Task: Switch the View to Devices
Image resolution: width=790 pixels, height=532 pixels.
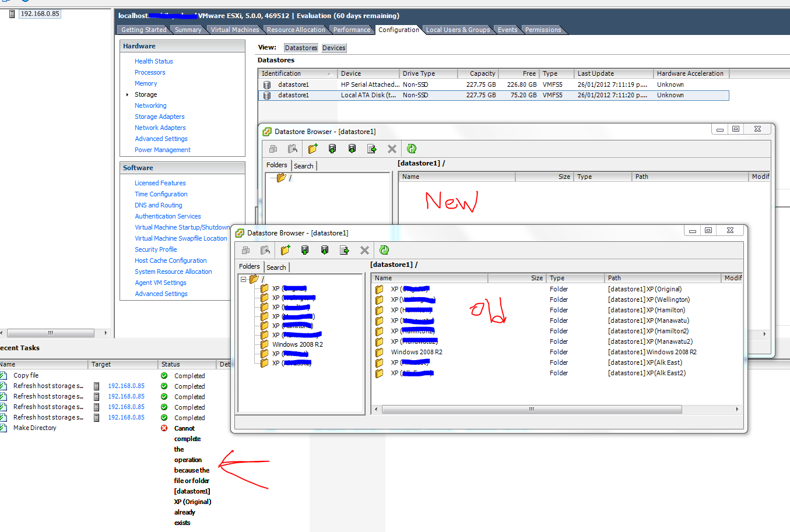Action: 334,48
